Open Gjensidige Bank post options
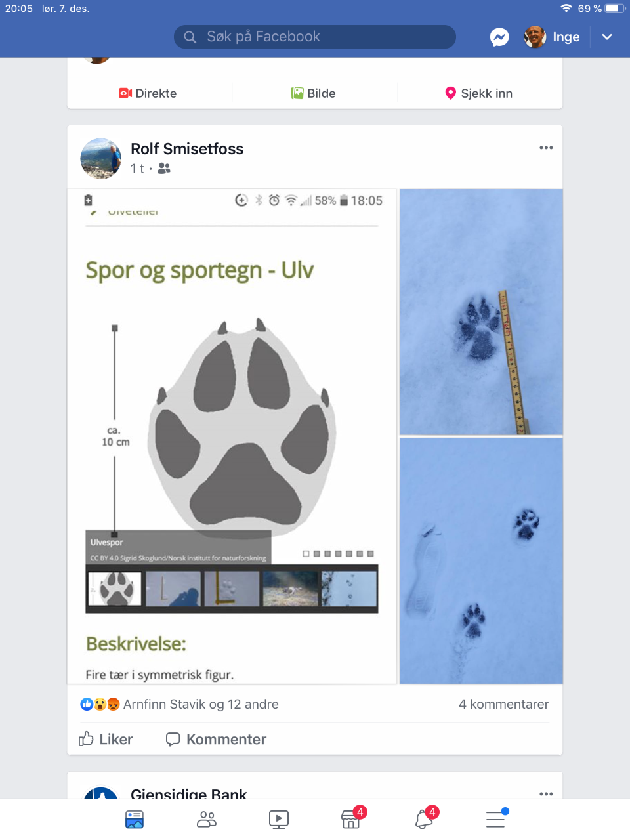Viewport: 630px width, 840px height. [x=546, y=794]
